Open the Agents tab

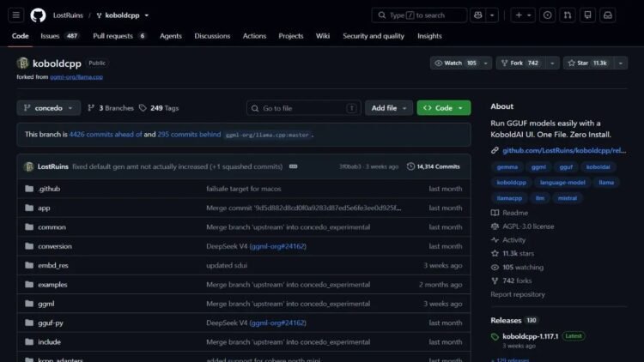pyautogui.click(x=171, y=36)
